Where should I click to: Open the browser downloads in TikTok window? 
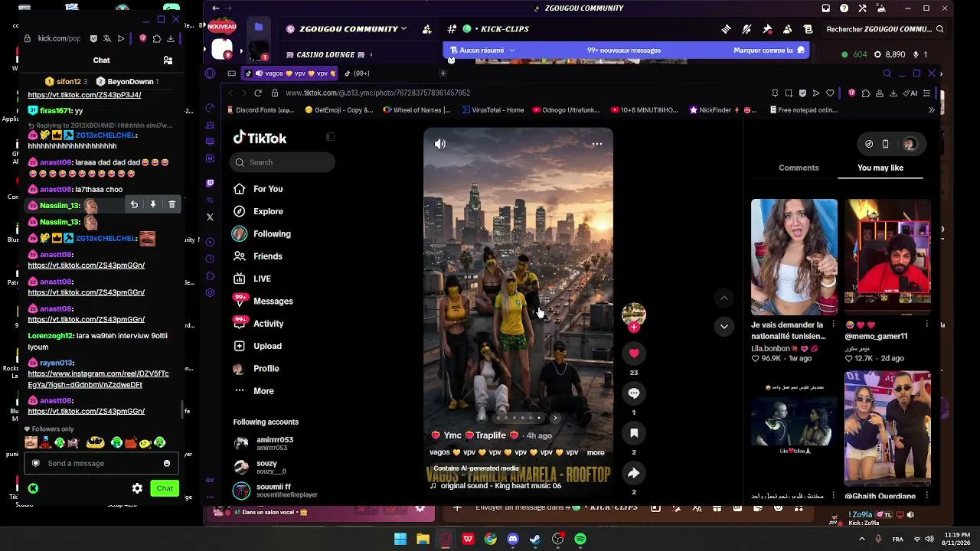click(893, 93)
